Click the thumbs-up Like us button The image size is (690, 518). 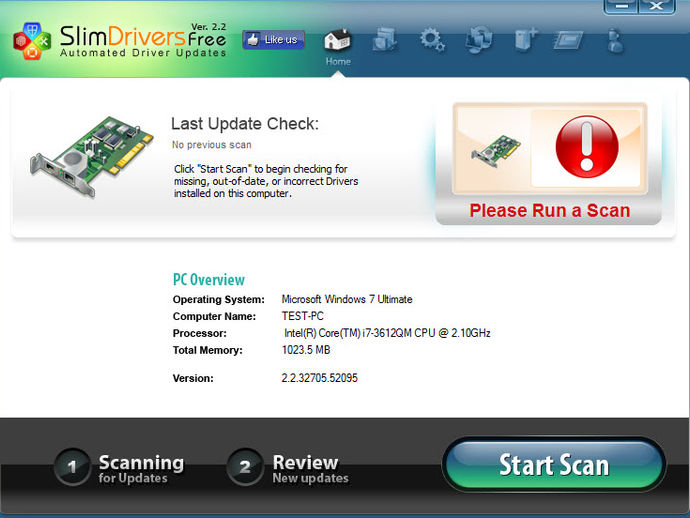273,40
